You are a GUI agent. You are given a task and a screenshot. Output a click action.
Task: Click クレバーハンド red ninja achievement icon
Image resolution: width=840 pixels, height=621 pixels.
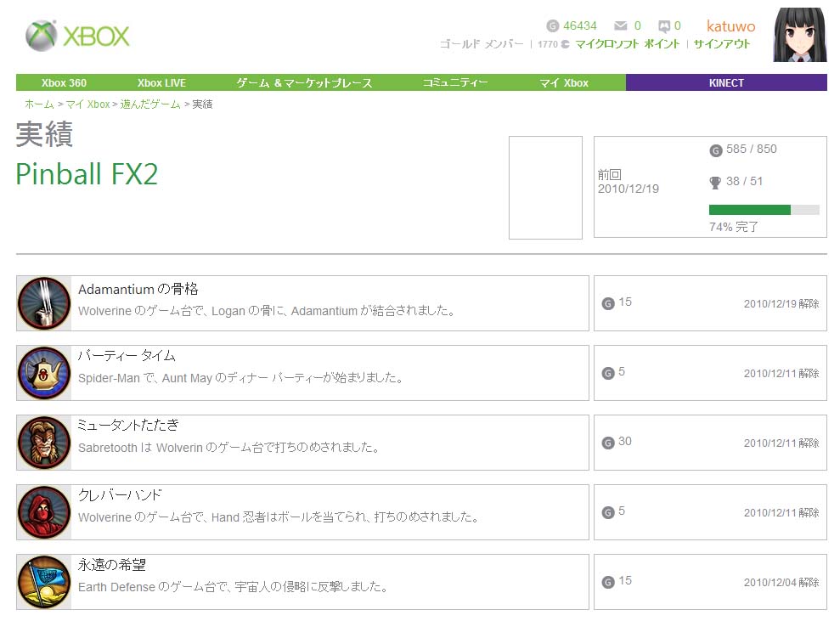[x=44, y=512]
